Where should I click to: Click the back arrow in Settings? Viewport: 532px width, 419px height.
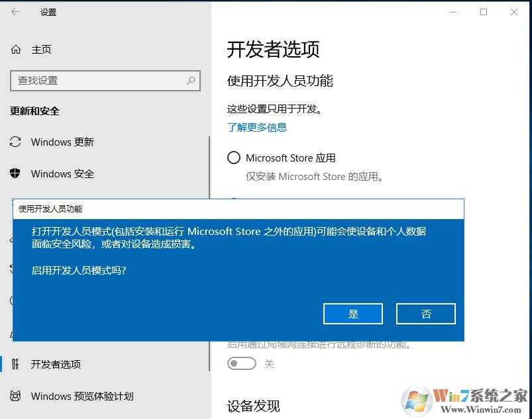point(15,12)
